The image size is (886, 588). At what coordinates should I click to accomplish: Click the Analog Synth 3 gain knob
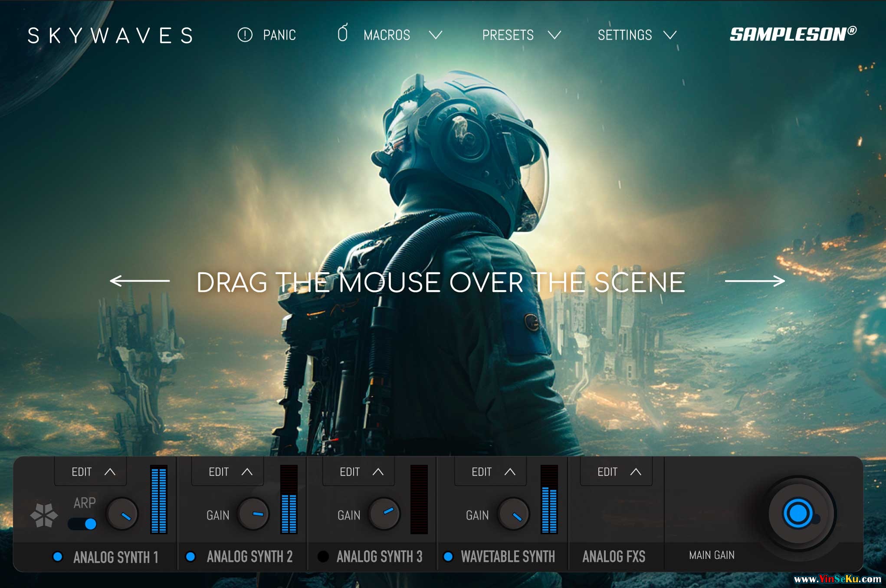point(384,514)
